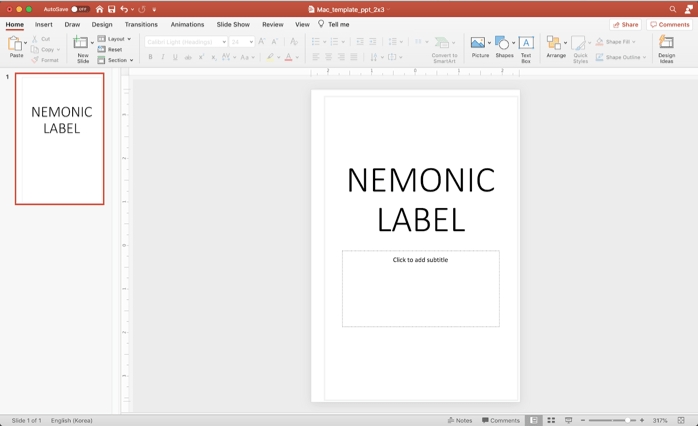Open the Shape Fill dropdown
The height and width of the screenshot is (426, 698).
(x=615, y=41)
